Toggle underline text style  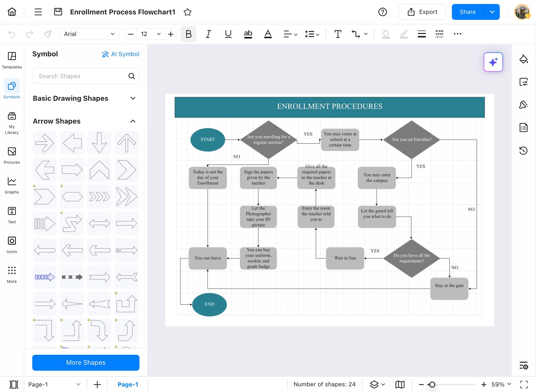click(228, 34)
